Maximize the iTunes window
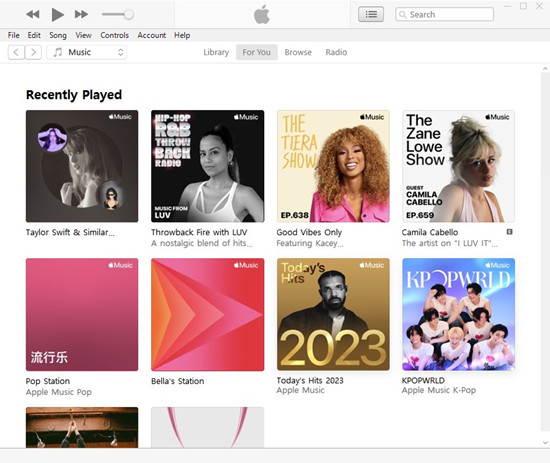This screenshot has height=463, width=550. [x=523, y=6]
